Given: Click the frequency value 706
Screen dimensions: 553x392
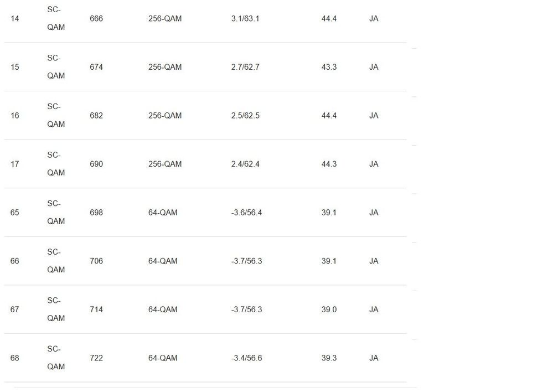Looking at the screenshot, I should click(x=96, y=261).
